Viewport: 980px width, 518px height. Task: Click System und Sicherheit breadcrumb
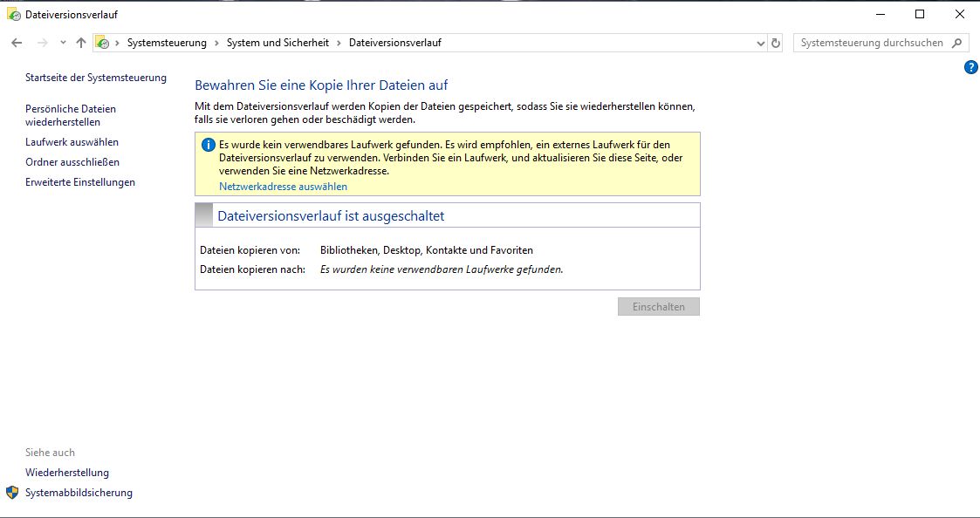point(278,43)
